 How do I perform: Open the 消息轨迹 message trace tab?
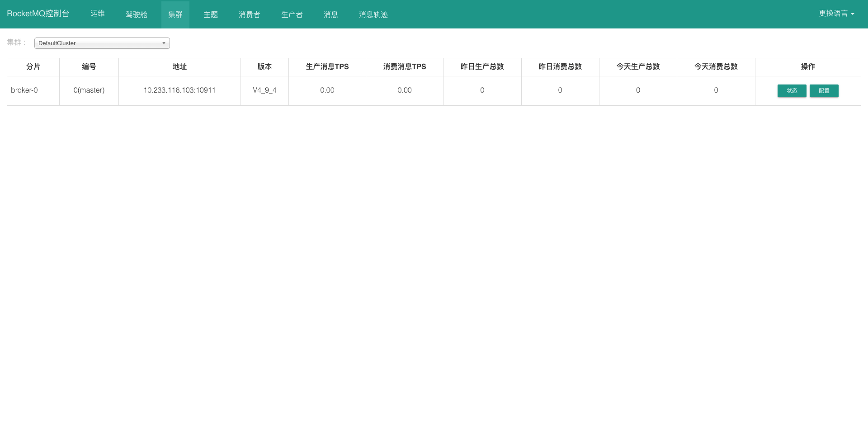point(373,14)
